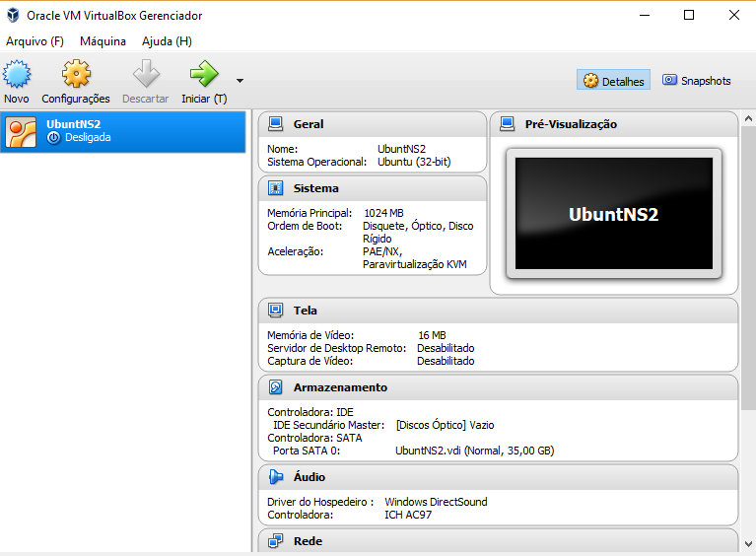Click the Pré-Visualização monitor icon

click(508, 124)
